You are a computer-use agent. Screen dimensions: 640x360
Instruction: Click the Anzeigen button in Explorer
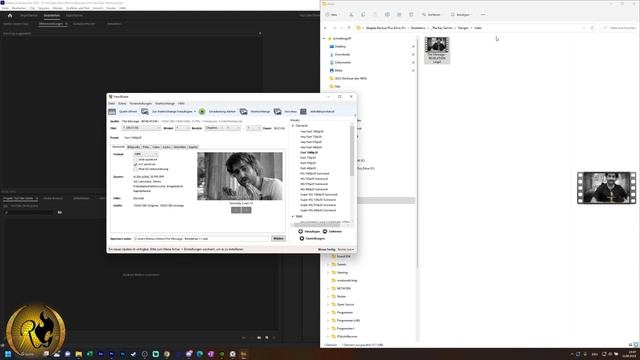[x=462, y=15]
